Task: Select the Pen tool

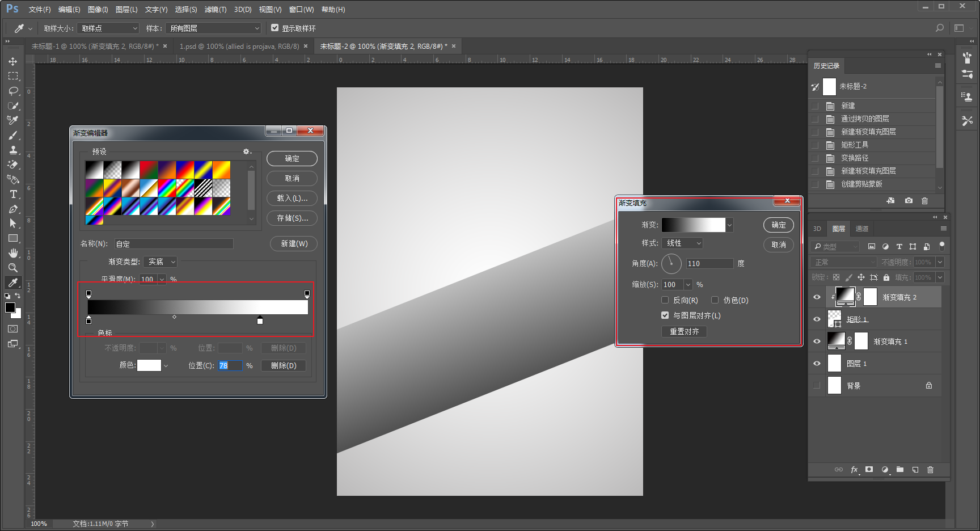Action: [x=13, y=209]
